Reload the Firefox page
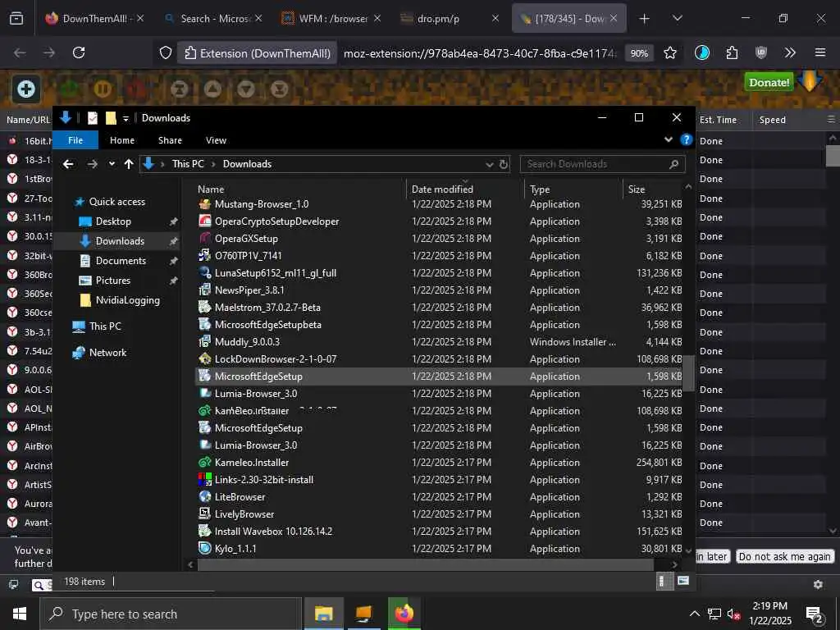The image size is (840, 630). pyautogui.click(x=79, y=52)
